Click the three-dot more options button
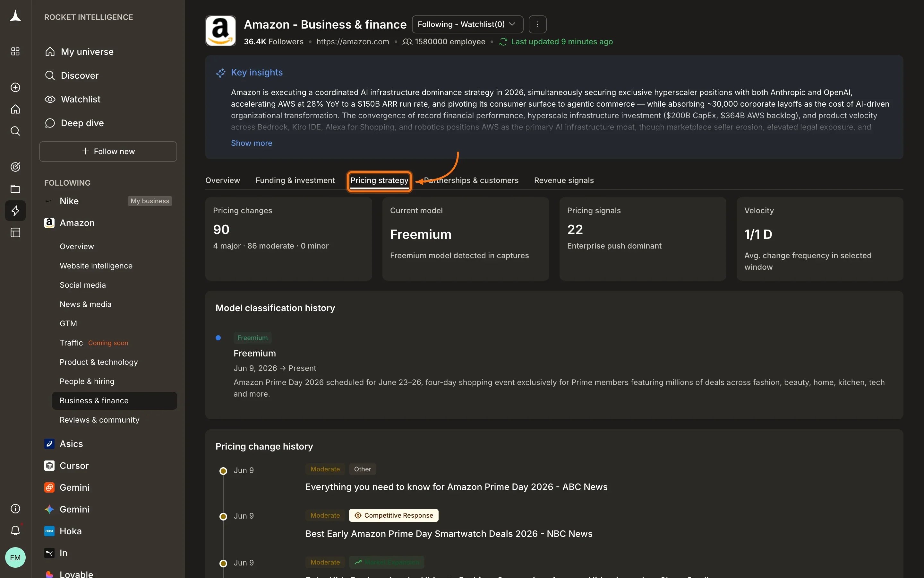 pyautogui.click(x=537, y=24)
